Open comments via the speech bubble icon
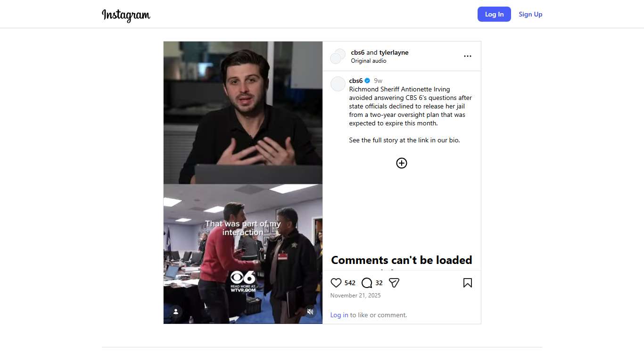The image size is (644, 362). click(x=367, y=283)
